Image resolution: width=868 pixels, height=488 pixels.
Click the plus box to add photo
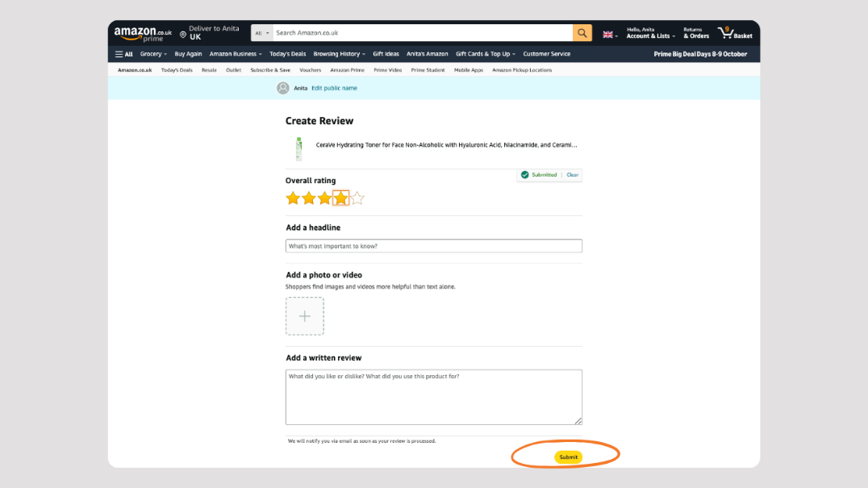(x=304, y=316)
